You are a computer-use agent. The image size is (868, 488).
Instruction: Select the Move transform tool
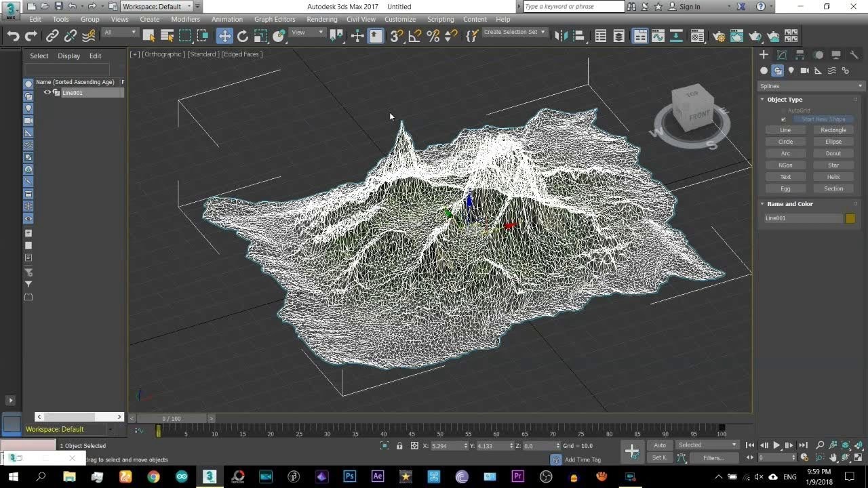[224, 36]
